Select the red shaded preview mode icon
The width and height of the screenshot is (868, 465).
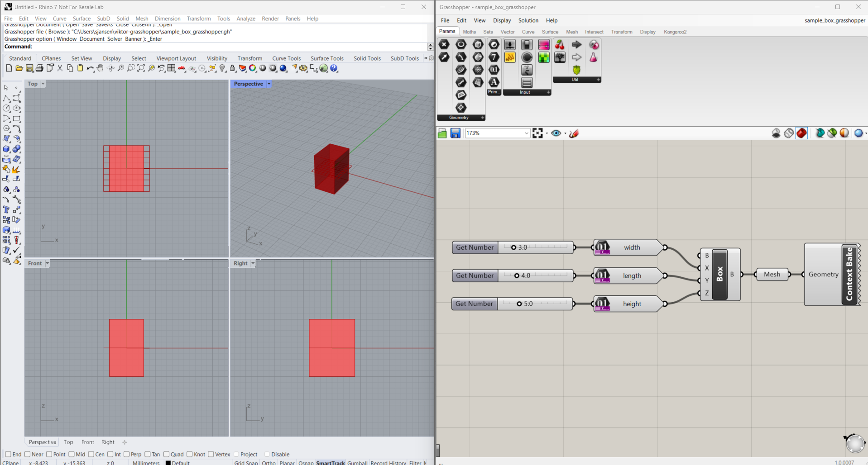click(801, 133)
